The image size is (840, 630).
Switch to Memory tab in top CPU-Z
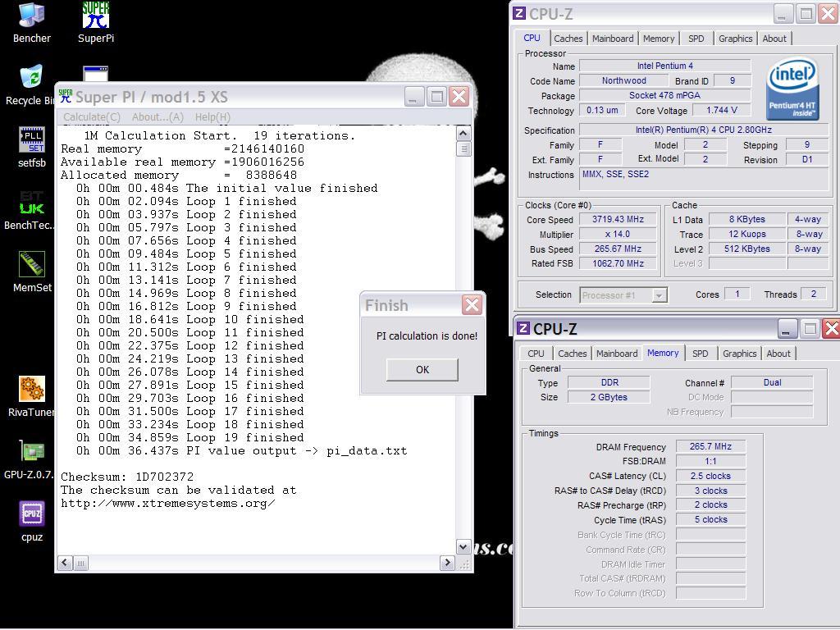point(659,39)
